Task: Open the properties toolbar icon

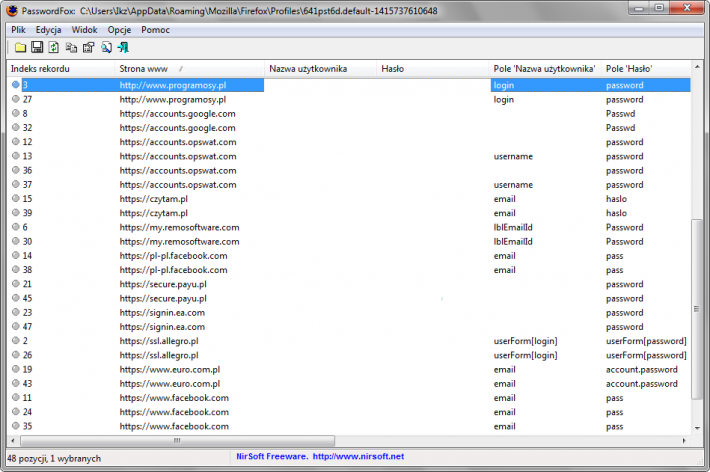Action: click(x=89, y=47)
